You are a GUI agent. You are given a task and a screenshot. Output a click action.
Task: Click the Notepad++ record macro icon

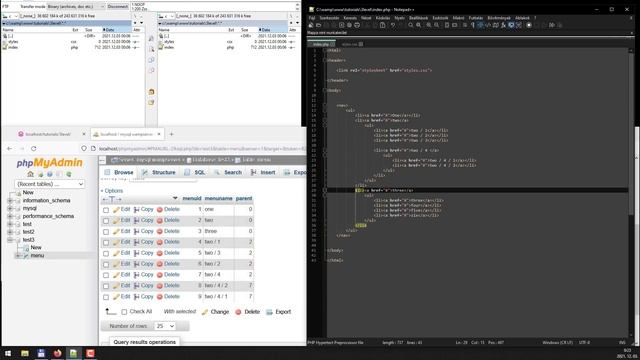529,25
